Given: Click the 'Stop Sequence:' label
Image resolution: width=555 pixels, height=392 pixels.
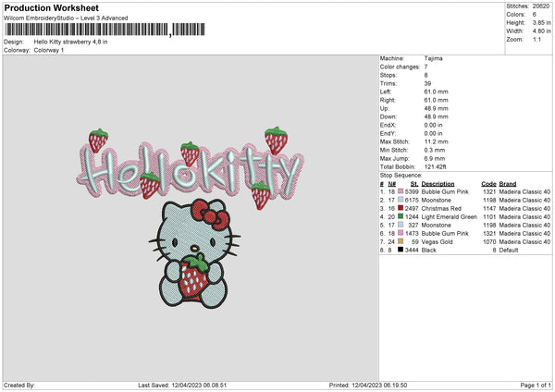Looking at the screenshot, I should (x=401, y=176).
